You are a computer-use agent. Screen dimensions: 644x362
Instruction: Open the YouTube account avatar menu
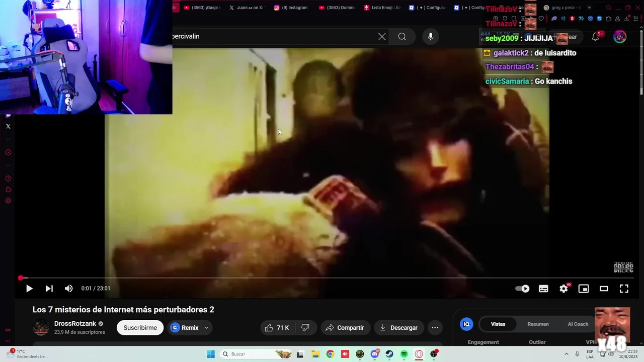[620, 36]
